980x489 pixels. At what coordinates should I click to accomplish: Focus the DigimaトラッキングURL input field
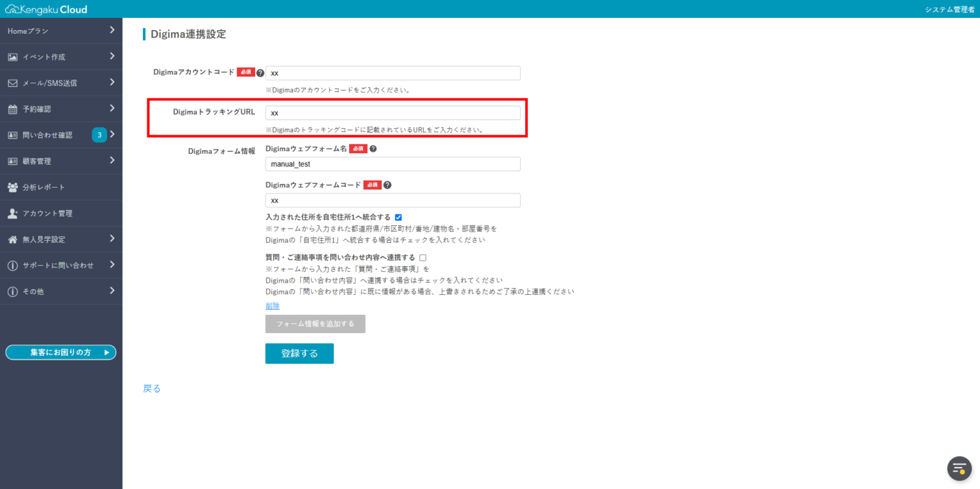(392, 113)
